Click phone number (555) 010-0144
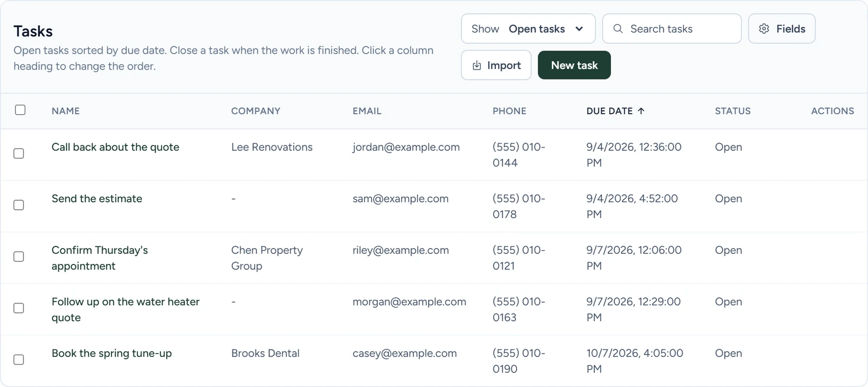Viewport: 868px width, 387px height. click(x=519, y=155)
